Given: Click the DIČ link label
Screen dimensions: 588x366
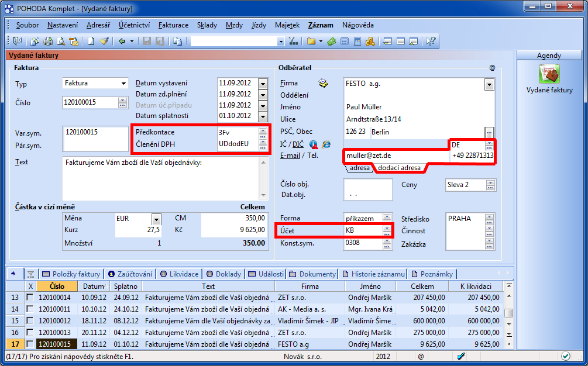Looking at the screenshot, I should (298, 144).
